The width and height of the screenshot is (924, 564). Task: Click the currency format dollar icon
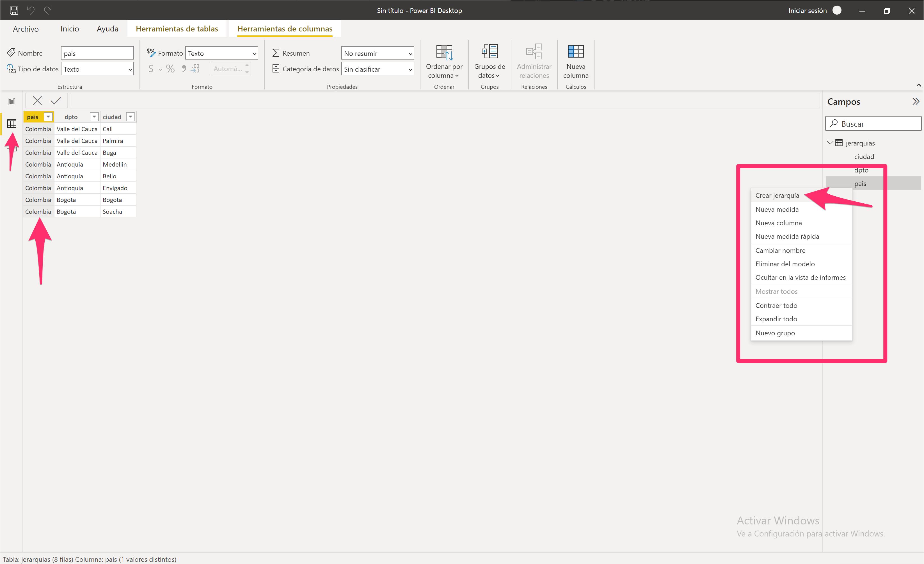(151, 69)
